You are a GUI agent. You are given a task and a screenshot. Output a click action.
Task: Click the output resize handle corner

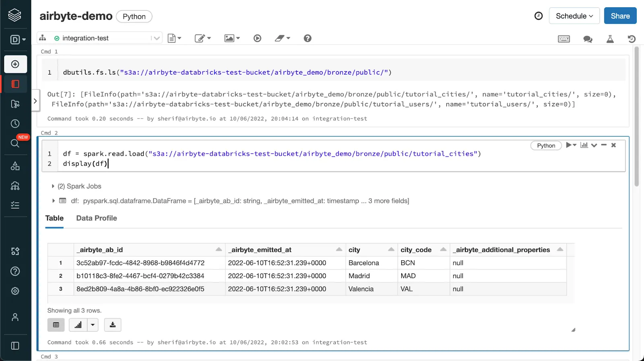coord(573,330)
